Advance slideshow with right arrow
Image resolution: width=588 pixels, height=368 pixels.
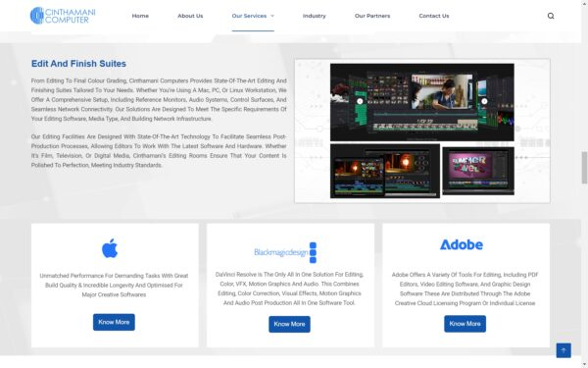[484, 101]
